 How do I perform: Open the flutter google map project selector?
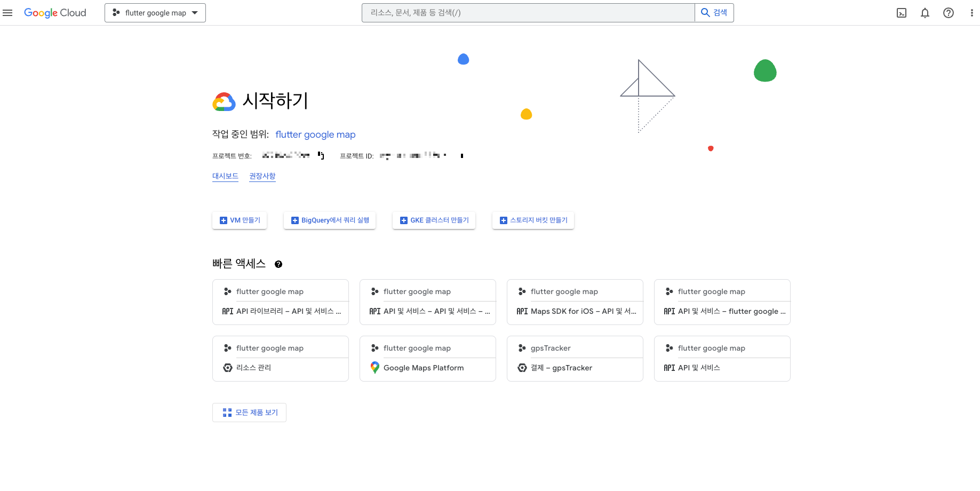155,13
